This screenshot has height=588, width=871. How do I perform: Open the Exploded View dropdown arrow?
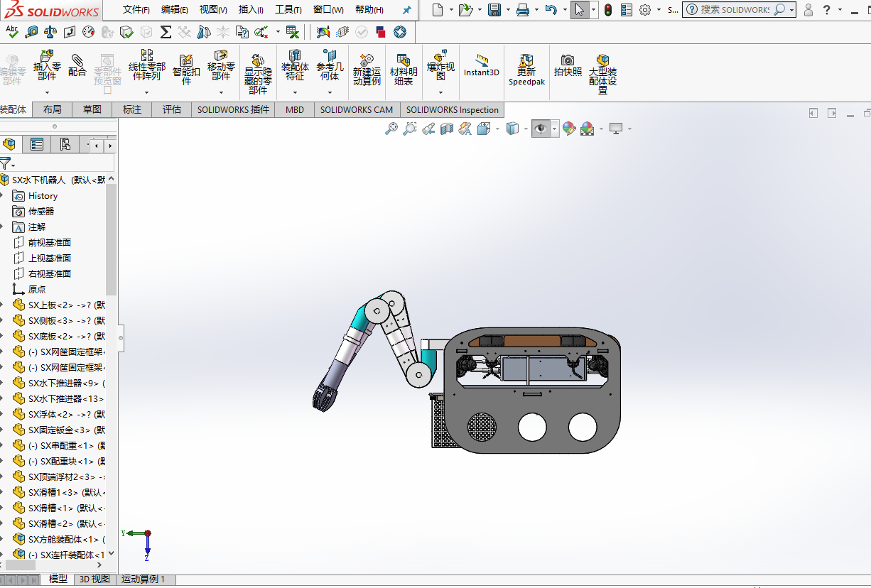pos(440,92)
